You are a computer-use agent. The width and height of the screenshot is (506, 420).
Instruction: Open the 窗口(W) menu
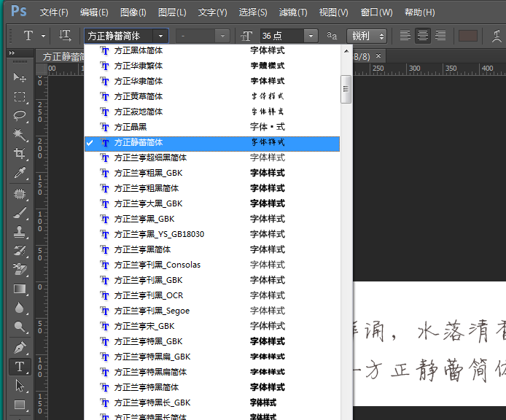point(376,12)
